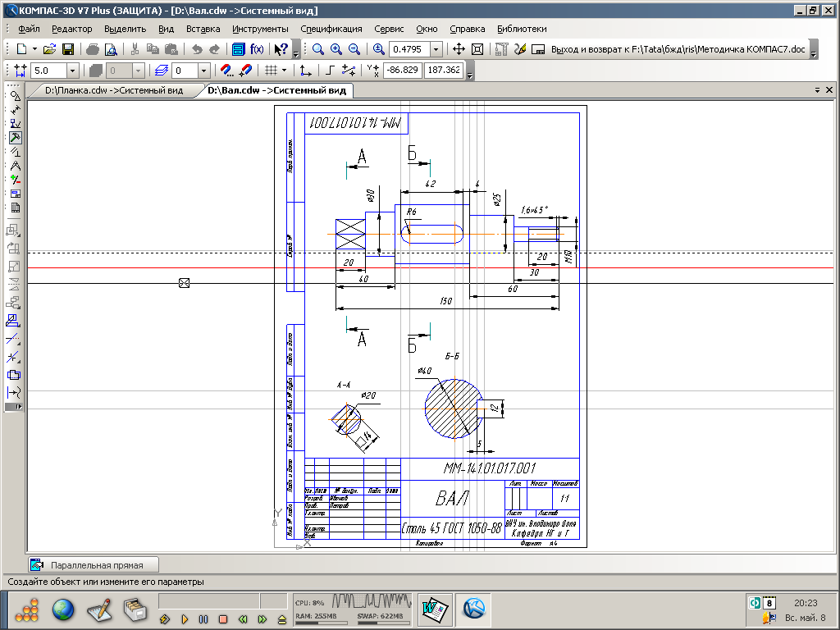Image resolution: width=840 pixels, height=630 pixels.
Task: Open the grid settings dropdown arrow
Action: click(x=285, y=71)
